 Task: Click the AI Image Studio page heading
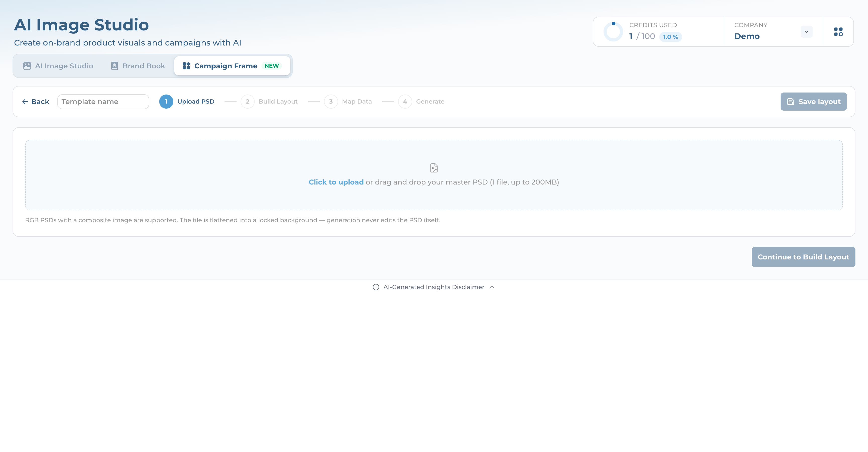point(82,25)
